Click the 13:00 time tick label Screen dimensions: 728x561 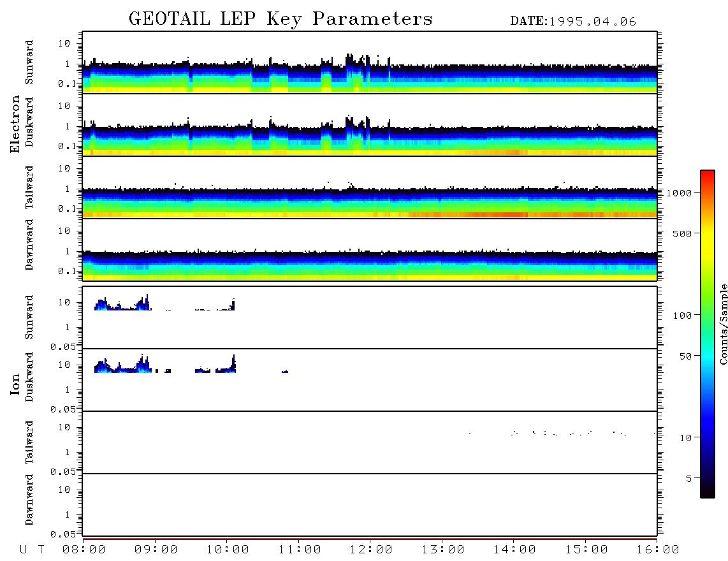[443, 550]
